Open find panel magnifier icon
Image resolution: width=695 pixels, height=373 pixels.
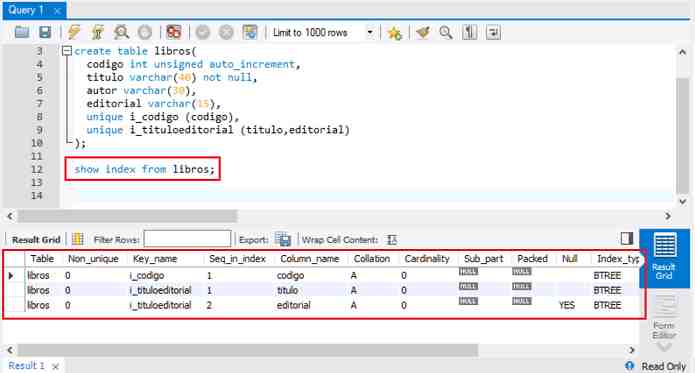point(446,32)
